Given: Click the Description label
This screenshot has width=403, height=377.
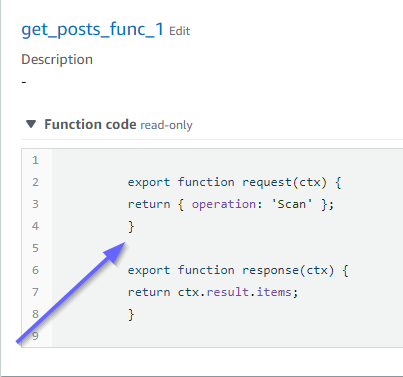Looking at the screenshot, I should [57, 59].
